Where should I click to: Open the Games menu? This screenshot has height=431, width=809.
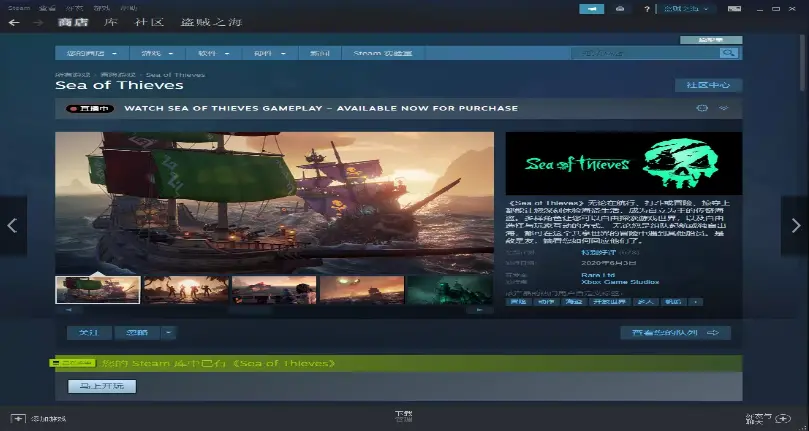click(x=102, y=8)
